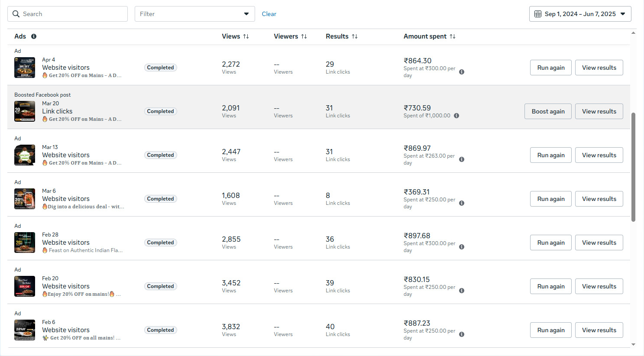
Task: Click info icon next to ₹864.30 amount
Action: coord(462,72)
